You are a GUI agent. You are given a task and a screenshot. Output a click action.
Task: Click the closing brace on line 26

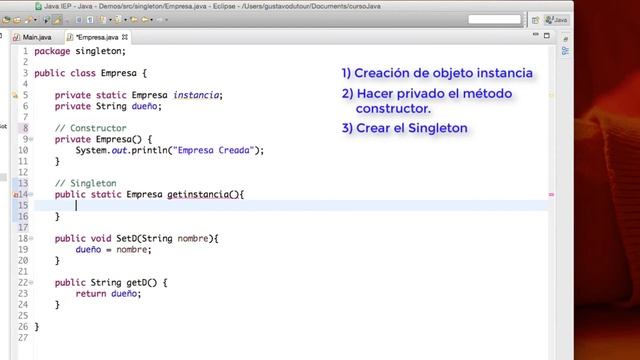coord(37,327)
